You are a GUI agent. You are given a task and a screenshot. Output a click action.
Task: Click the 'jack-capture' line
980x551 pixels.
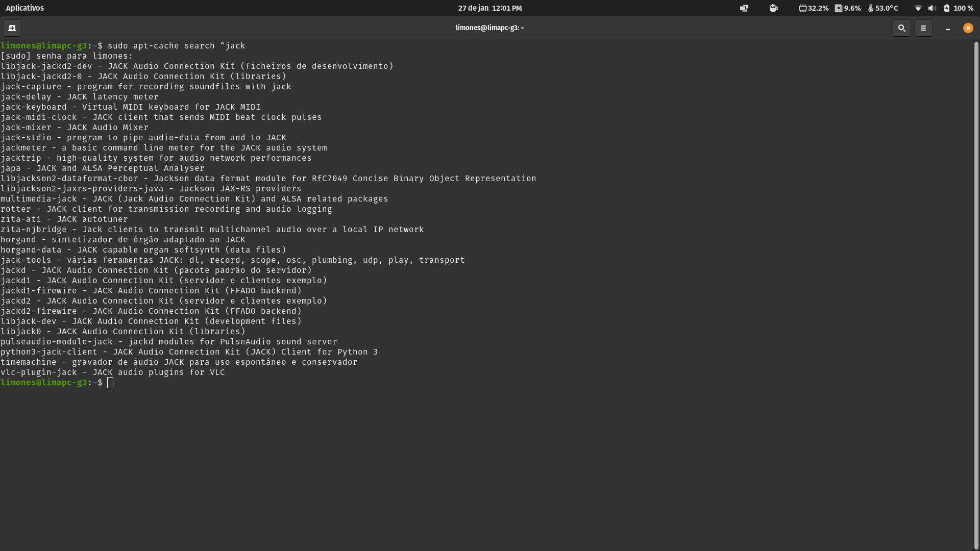pyautogui.click(x=146, y=87)
